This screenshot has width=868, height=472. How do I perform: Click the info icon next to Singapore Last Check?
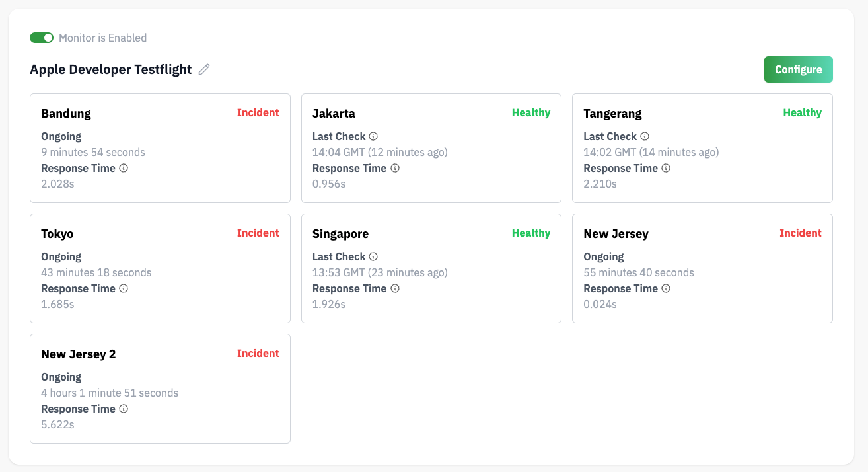tap(373, 256)
